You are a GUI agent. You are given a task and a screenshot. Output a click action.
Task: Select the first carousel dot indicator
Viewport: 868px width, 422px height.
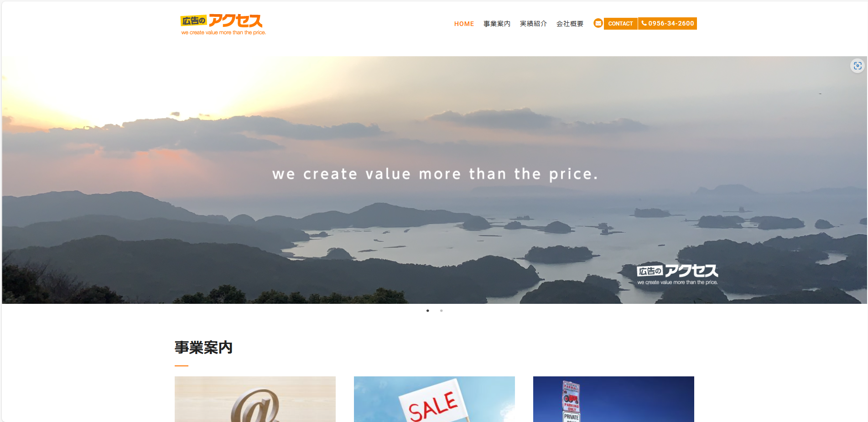pyautogui.click(x=427, y=311)
